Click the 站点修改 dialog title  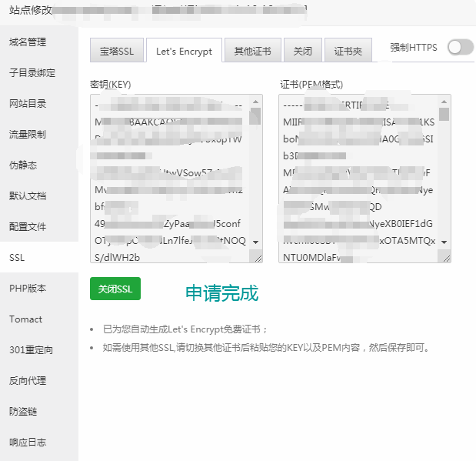(x=31, y=10)
